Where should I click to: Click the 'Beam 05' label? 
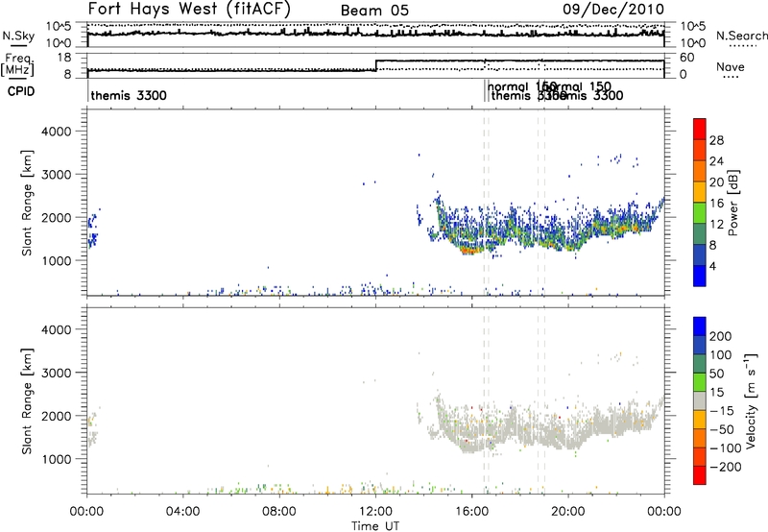point(374,11)
